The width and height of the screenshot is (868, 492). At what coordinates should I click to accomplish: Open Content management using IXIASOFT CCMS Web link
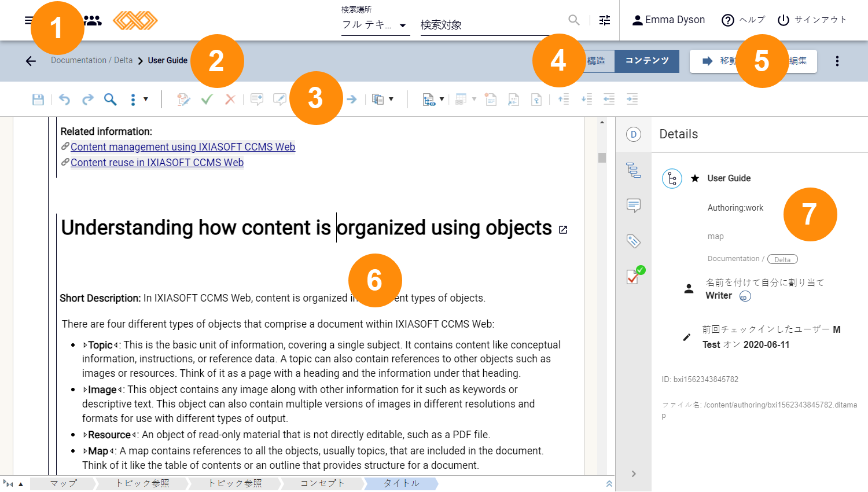pyautogui.click(x=183, y=147)
